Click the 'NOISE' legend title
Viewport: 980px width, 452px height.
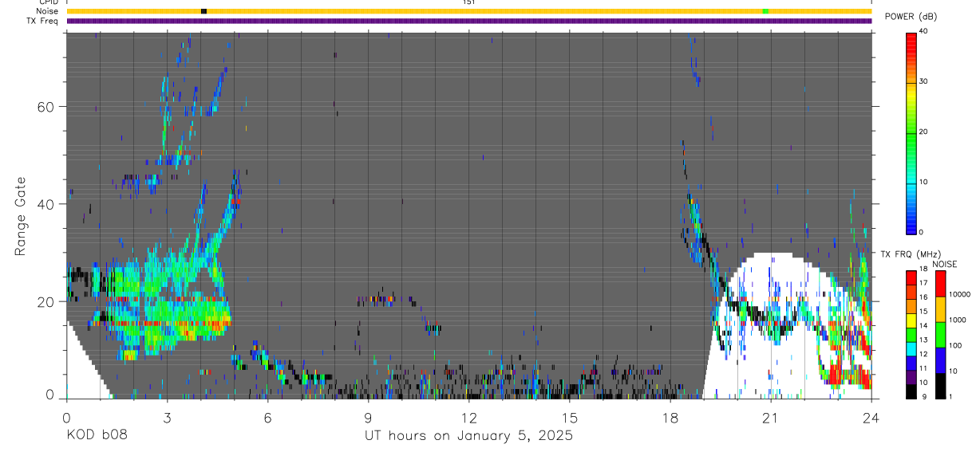pos(944,264)
